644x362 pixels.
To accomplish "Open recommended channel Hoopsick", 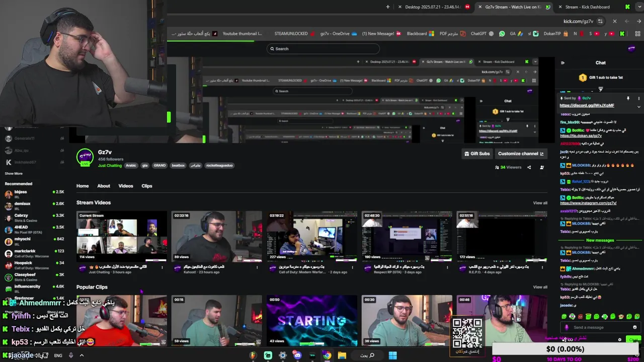I will (34, 264).
